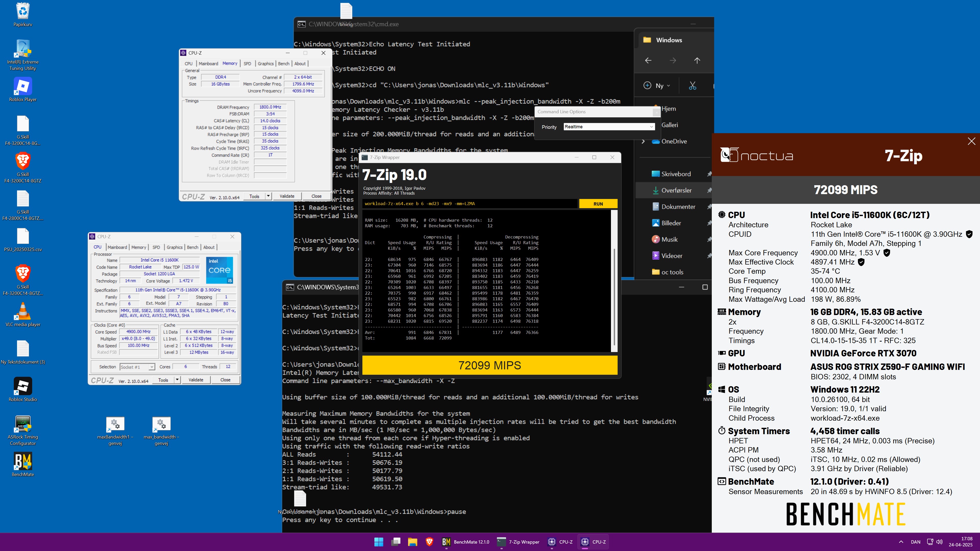The height and width of the screenshot is (551, 980).
Task: Open Dokumenter in Explorer sidebar
Action: [x=678, y=206]
